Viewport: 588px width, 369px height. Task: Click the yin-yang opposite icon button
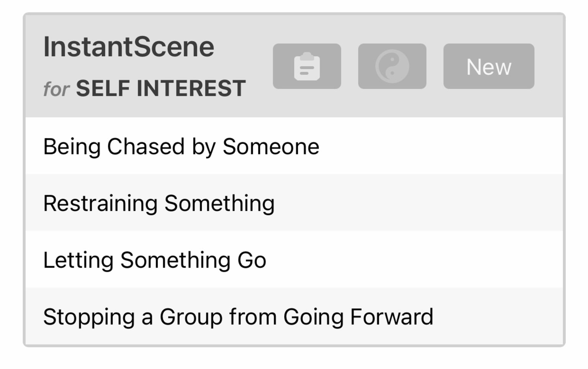coord(392,66)
